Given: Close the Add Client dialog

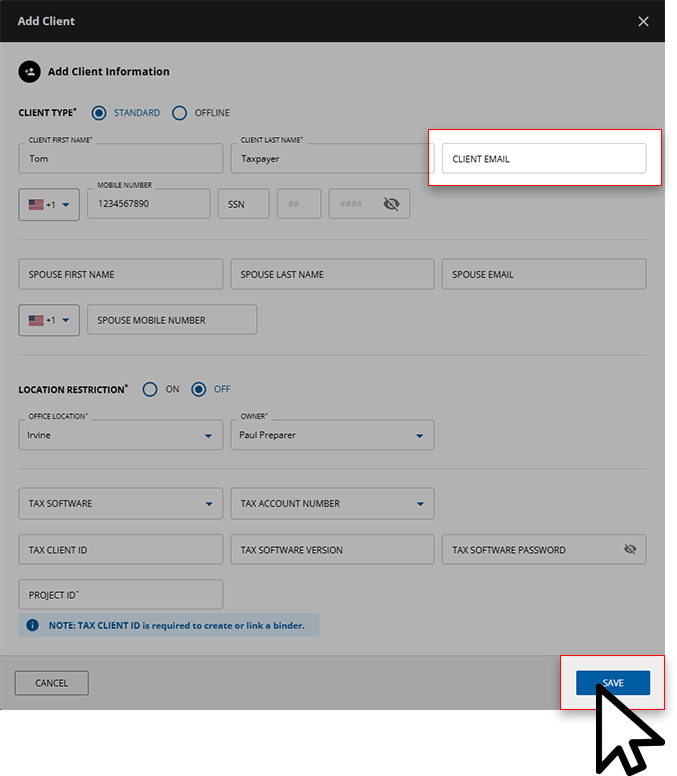Looking at the screenshot, I should tap(643, 21).
